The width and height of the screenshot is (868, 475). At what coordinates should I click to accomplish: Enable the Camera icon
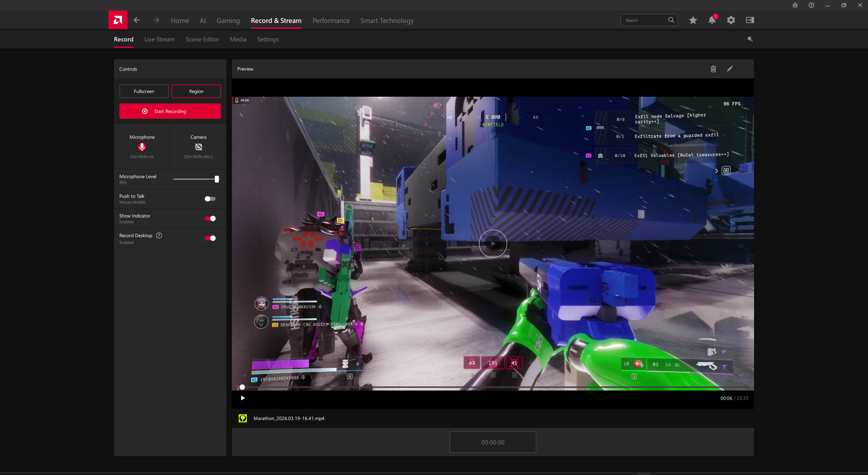(198, 147)
